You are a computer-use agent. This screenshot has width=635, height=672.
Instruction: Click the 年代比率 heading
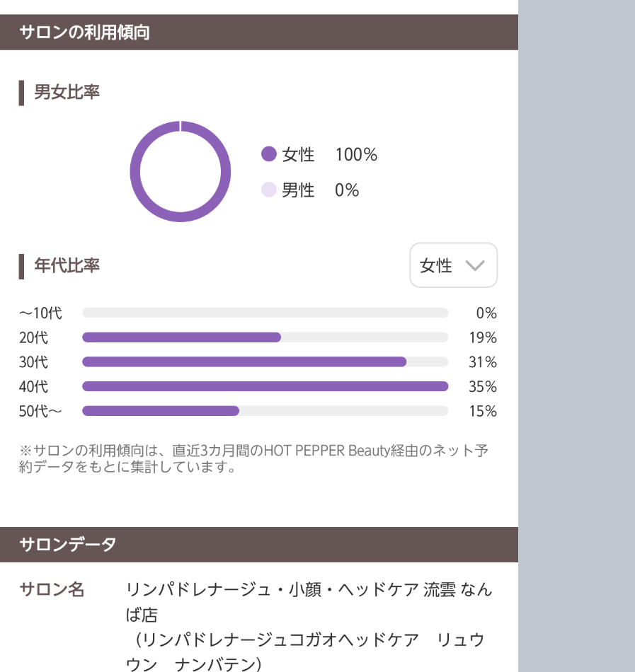pyautogui.click(x=67, y=265)
